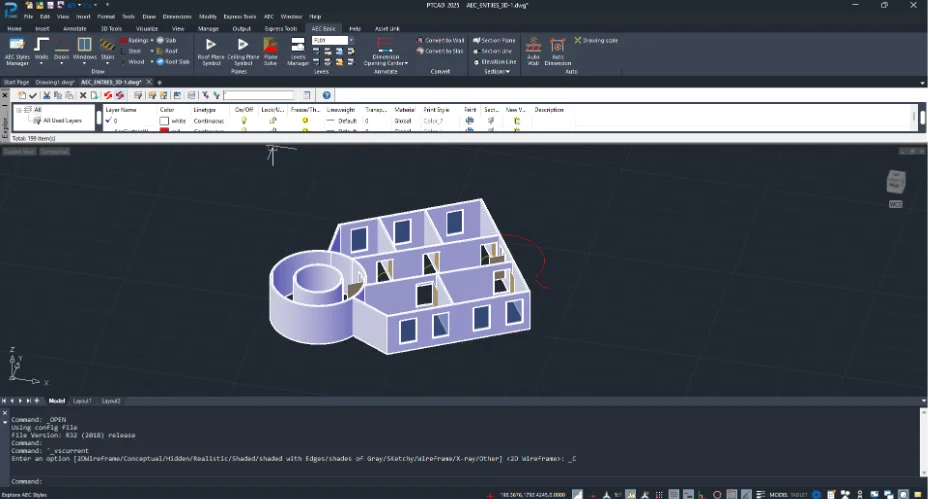
Task: Sort by the Layer Name column header
Action: tap(121, 110)
